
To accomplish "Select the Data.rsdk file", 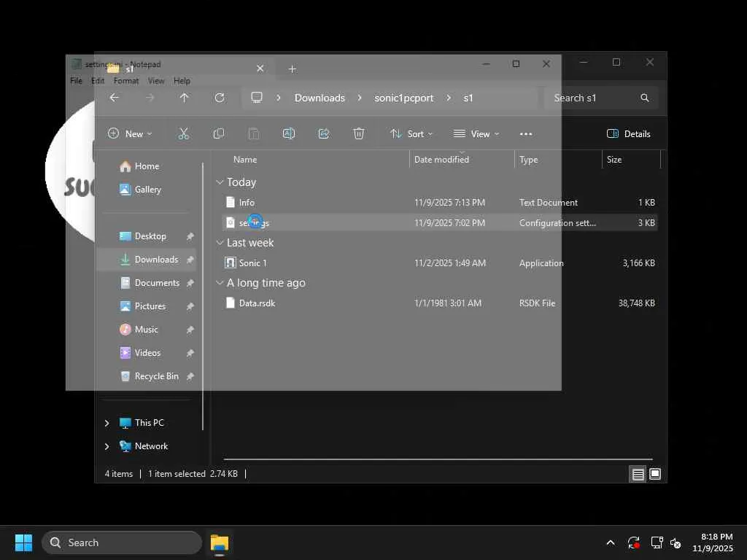I will tap(439, 303).
